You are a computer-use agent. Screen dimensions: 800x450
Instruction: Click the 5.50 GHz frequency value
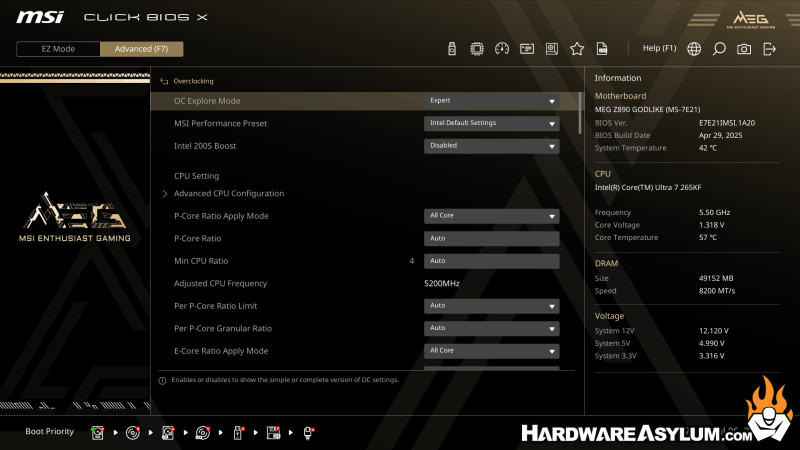click(714, 212)
